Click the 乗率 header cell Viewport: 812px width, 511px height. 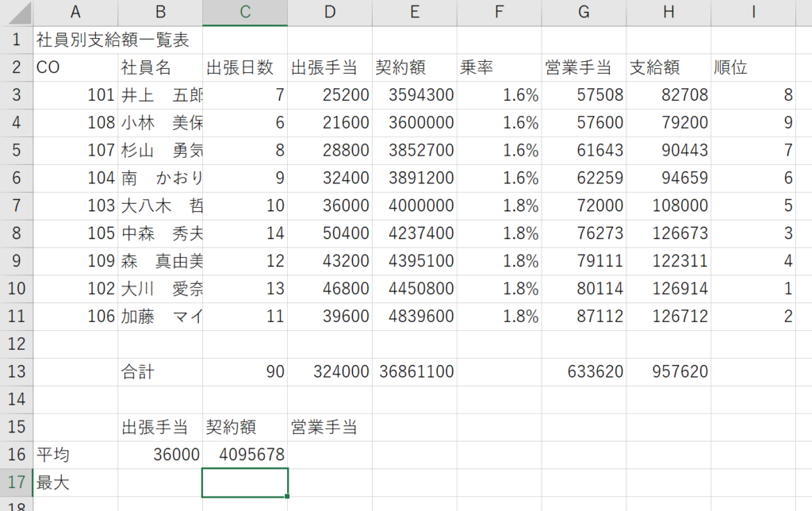pos(500,67)
